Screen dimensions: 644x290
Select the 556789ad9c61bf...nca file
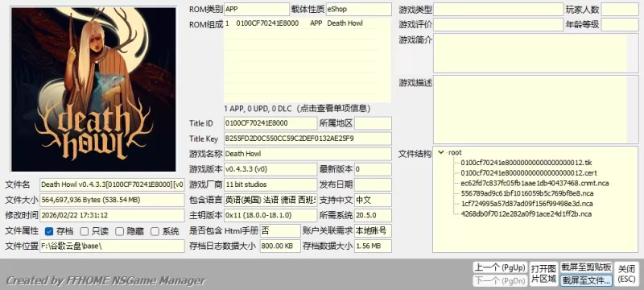pyautogui.click(x=527, y=193)
